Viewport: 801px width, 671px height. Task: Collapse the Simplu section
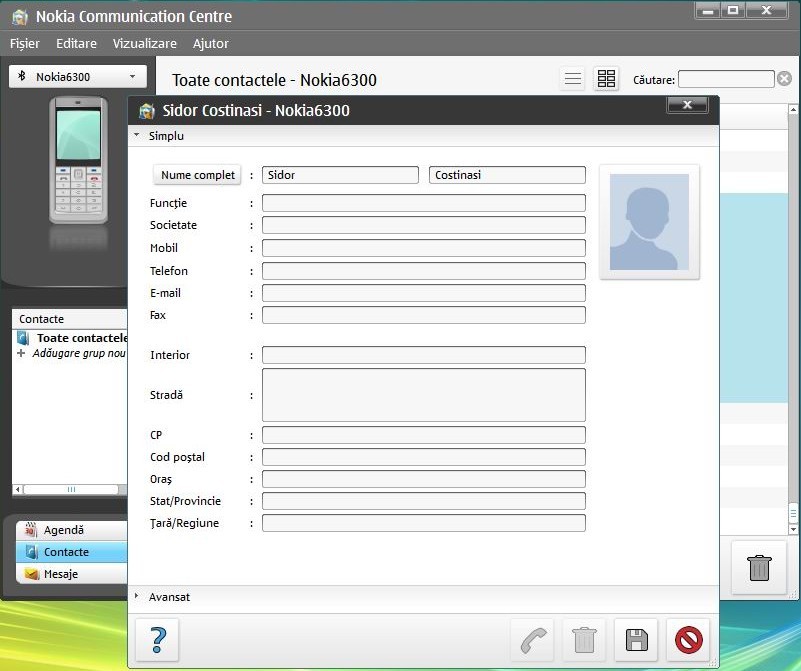click(136, 135)
